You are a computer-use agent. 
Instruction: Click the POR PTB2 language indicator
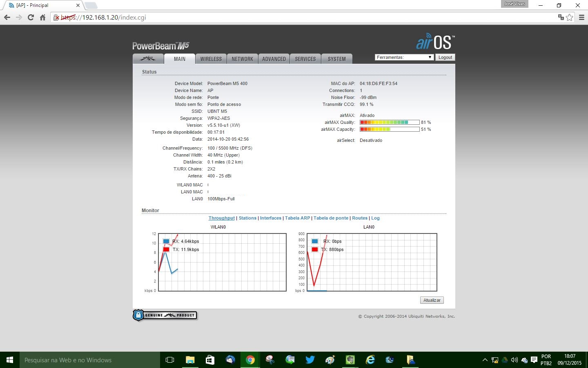pos(546,360)
